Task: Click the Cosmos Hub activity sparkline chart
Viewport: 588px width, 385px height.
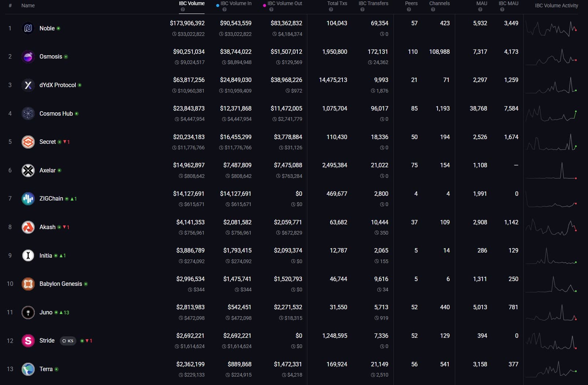Action: [x=551, y=114]
